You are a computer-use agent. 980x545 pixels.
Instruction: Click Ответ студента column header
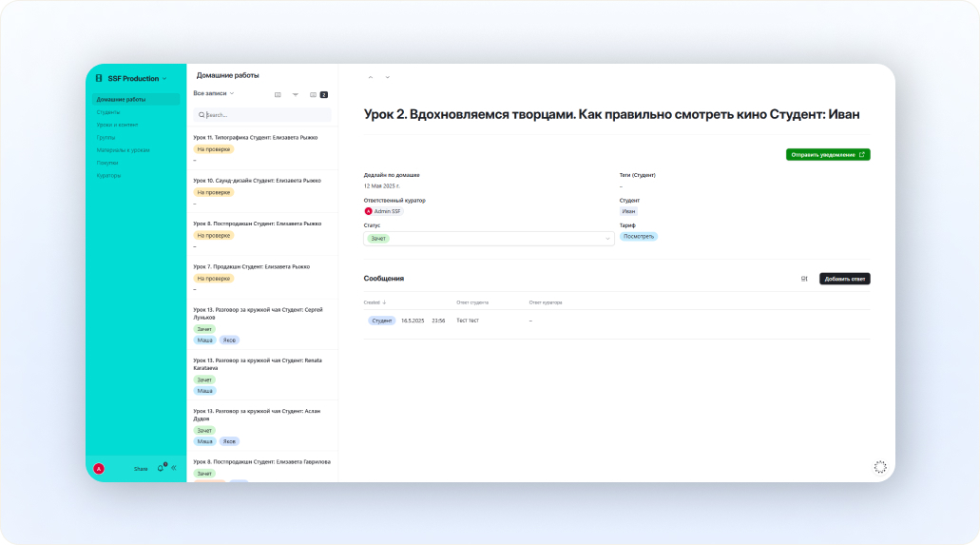[472, 302]
